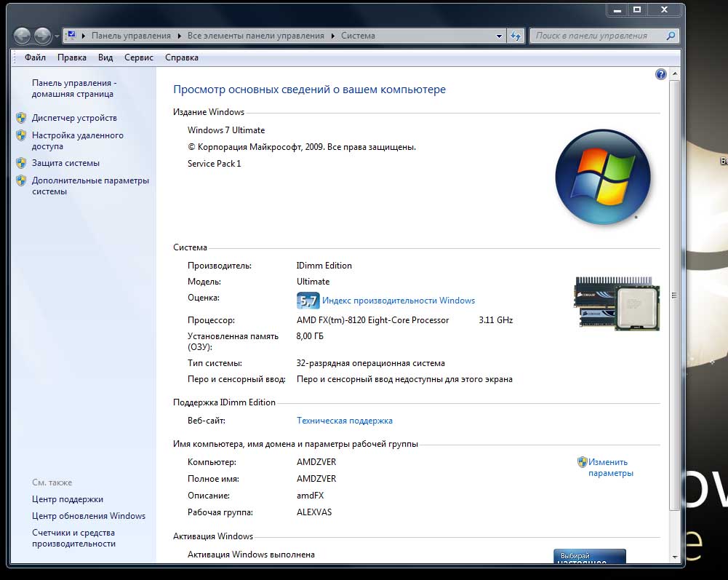Open 'Центр поддержки' link
Image resolution: width=728 pixels, height=580 pixels.
point(68,499)
